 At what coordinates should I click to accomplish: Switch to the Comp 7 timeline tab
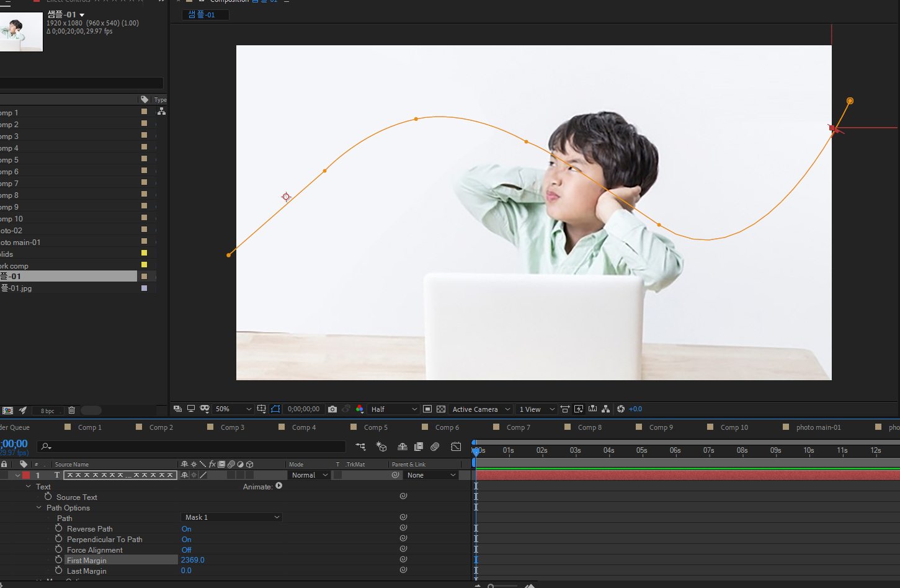pos(519,427)
